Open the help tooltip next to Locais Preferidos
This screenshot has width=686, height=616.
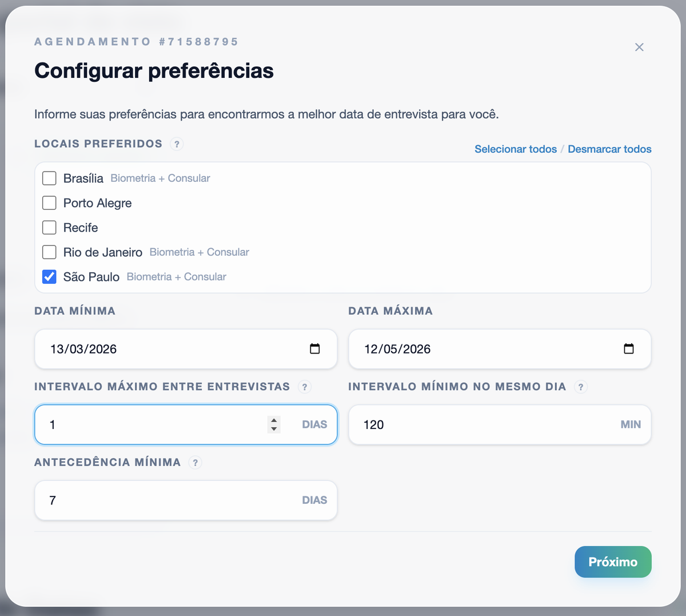[x=177, y=144]
